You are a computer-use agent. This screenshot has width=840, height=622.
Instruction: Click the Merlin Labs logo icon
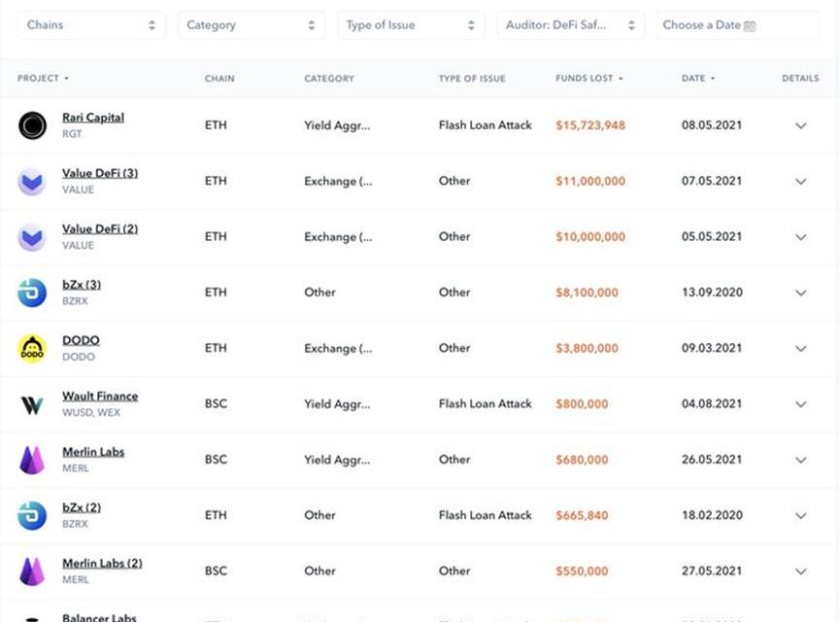pos(32,460)
